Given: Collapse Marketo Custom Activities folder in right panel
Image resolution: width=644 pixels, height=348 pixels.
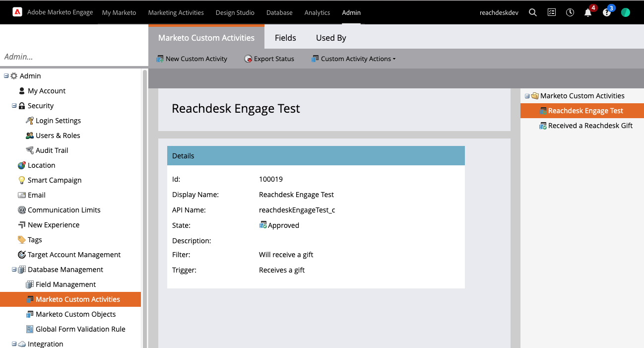Looking at the screenshot, I should 527,96.
